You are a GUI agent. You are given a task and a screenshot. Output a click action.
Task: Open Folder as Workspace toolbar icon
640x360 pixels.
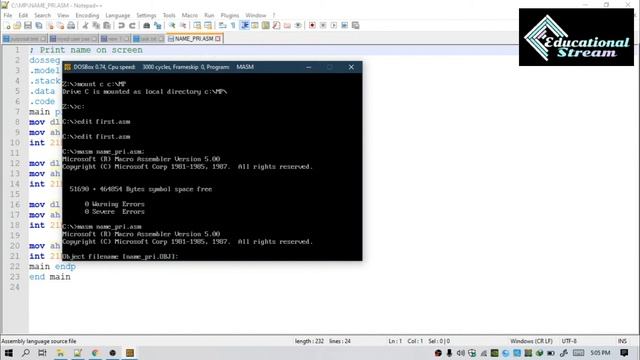[x=287, y=25]
